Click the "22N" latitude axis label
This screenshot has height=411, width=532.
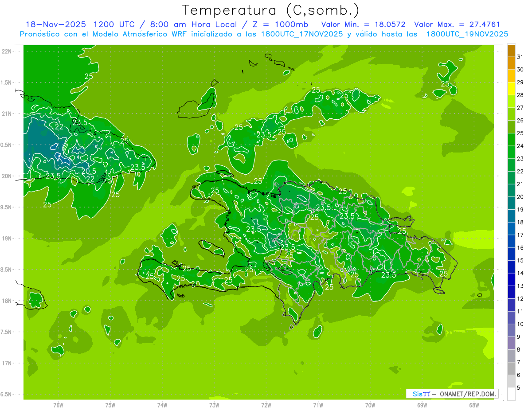point(6,51)
